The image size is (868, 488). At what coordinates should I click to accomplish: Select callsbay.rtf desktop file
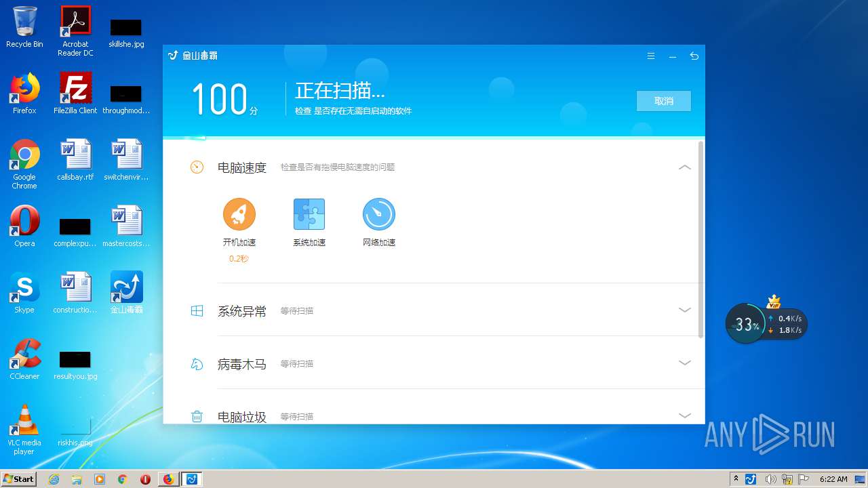(75, 160)
